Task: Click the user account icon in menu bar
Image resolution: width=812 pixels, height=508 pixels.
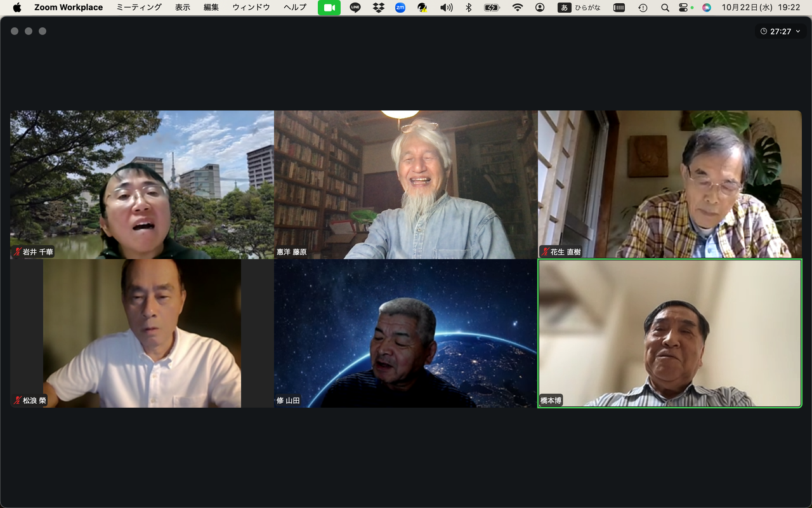Action: point(540,8)
